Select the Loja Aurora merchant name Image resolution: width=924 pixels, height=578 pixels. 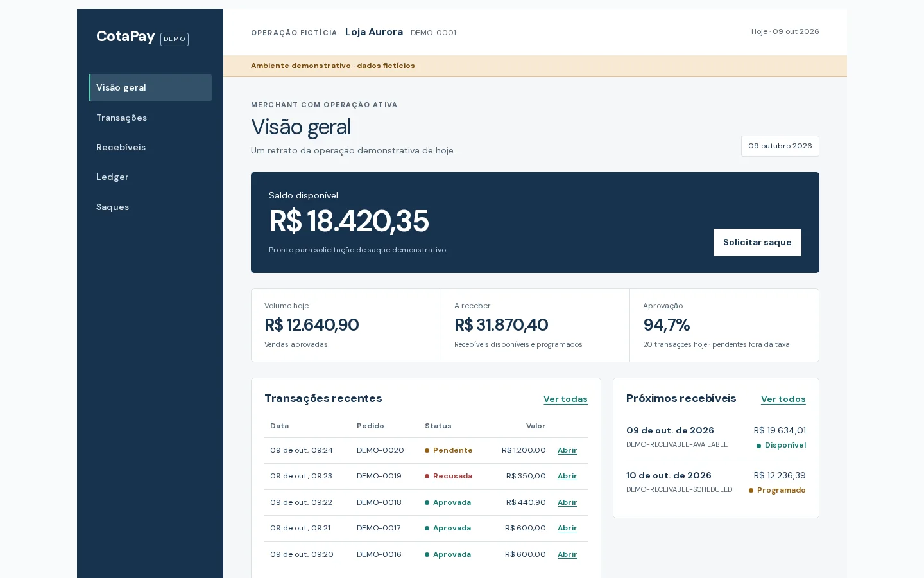374,32
